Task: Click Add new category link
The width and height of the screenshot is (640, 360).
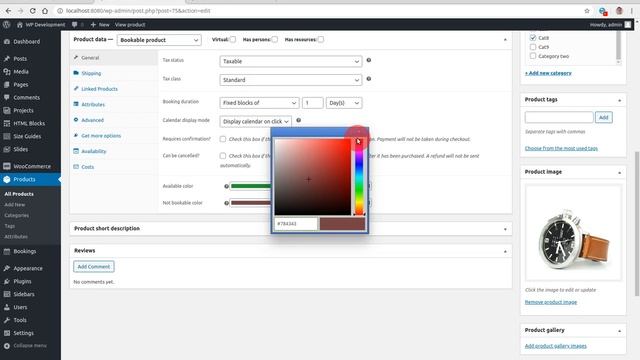Action: pos(548,73)
